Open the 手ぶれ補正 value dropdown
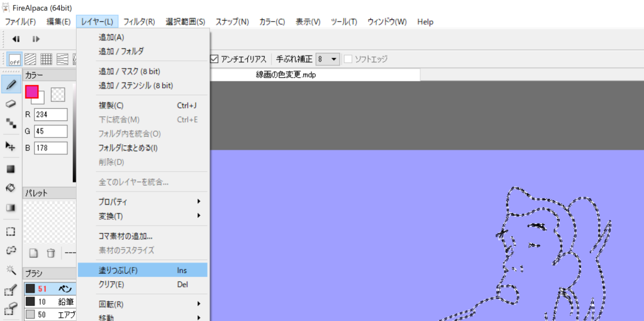Viewport: 644px width, 321px height. pos(327,59)
